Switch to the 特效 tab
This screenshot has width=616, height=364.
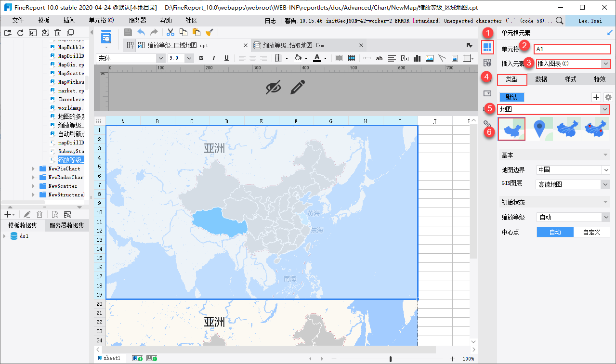tap(600, 79)
